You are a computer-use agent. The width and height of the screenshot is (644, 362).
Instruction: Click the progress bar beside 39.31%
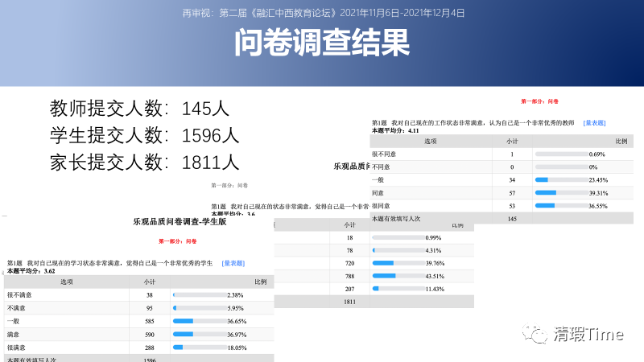coord(561,193)
